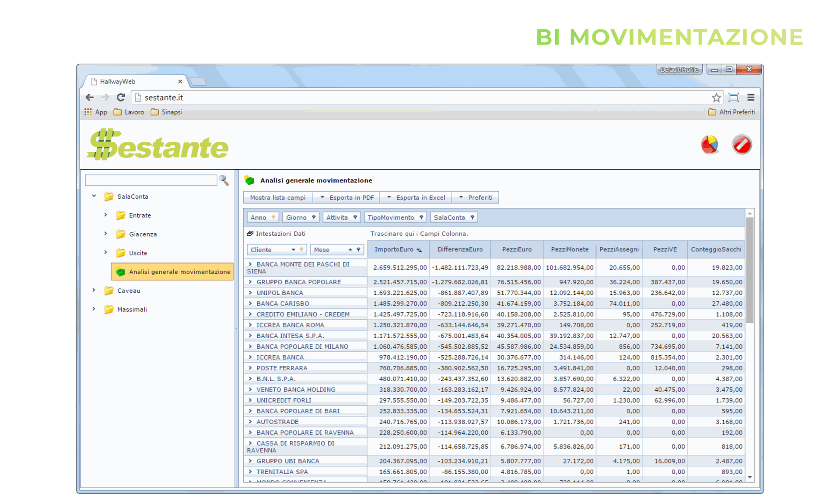The height and width of the screenshot is (504, 840).
Task: Click the red prohibition logout icon
Action: click(x=742, y=144)
